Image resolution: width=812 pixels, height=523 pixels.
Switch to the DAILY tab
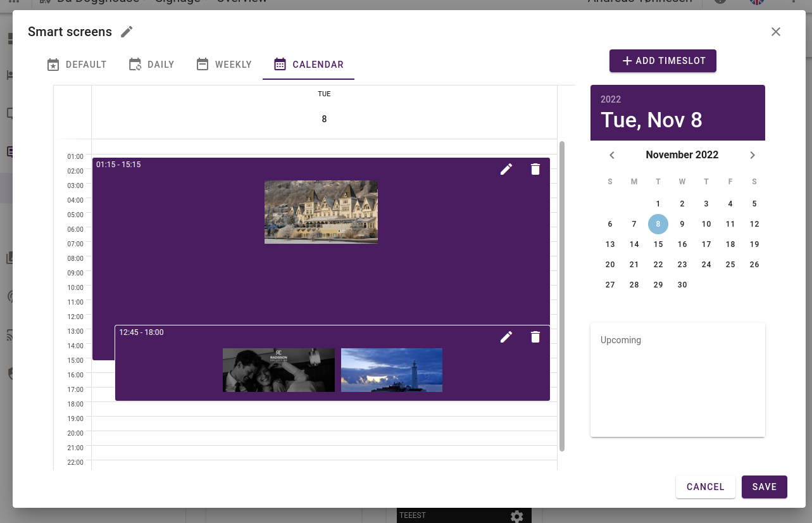tap(151, 64)
